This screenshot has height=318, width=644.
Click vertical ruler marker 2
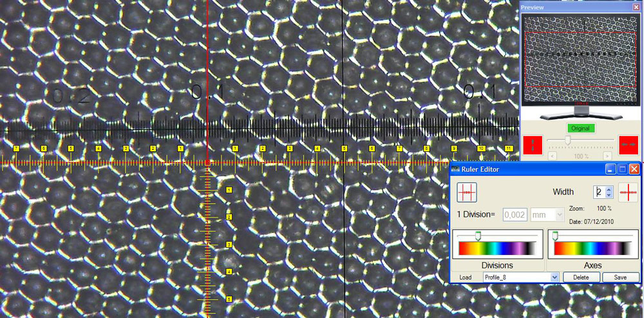point(229,217)
